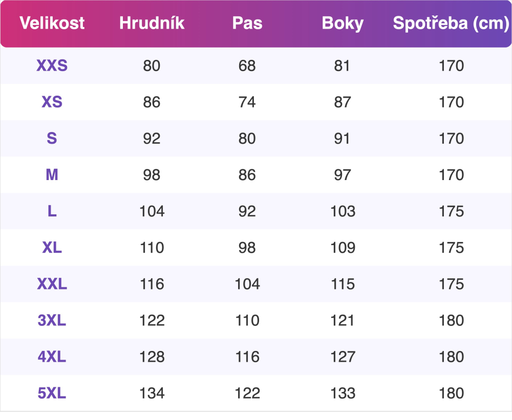Select the 3XL size label
512x420 pixels.
52,320
